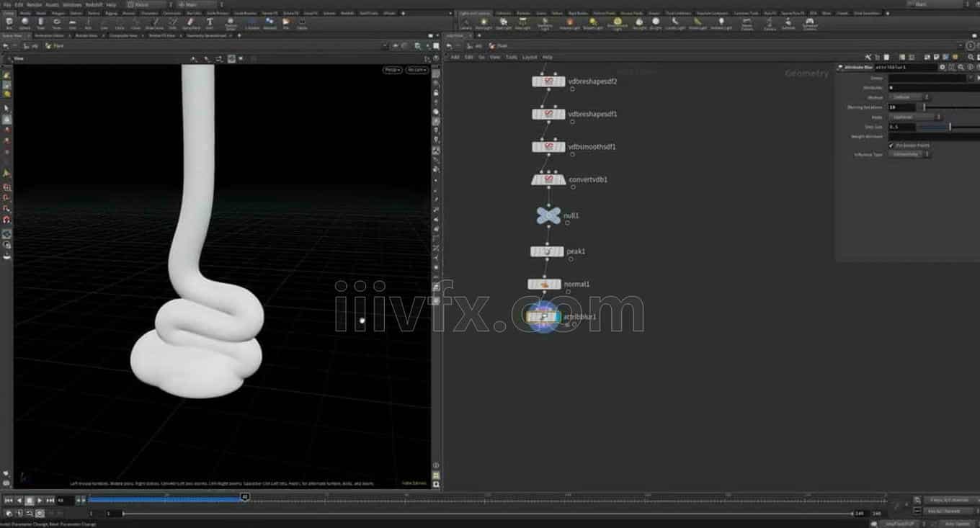The width and height of the screenshot is (980, 528).
Task: Open the Layout menu in network editor
Action: [530, 57]
